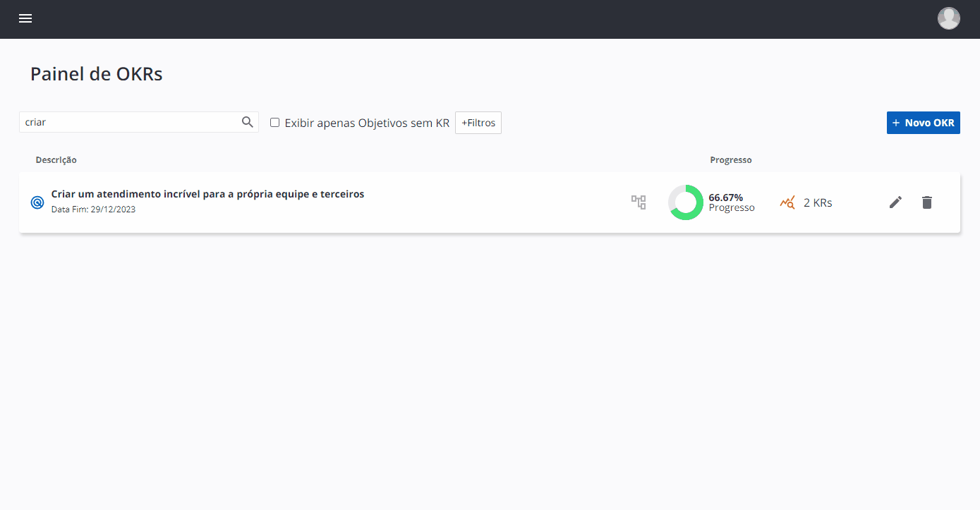980x510 pixels.
Task: Open the 2 KRs link
Action: coord(818,203)
